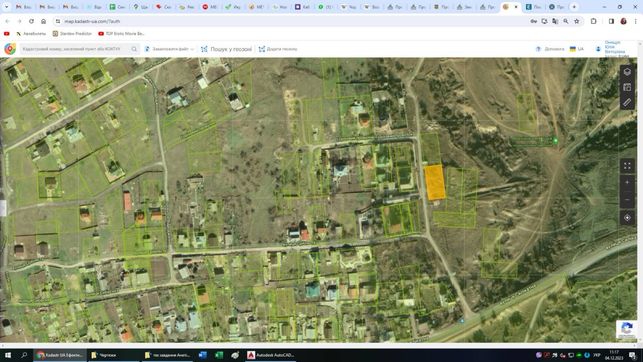Switch to the AutoCAD taskbar window
Image resolution: width=643 pixels, height=362 pixels.
(271, 355)
